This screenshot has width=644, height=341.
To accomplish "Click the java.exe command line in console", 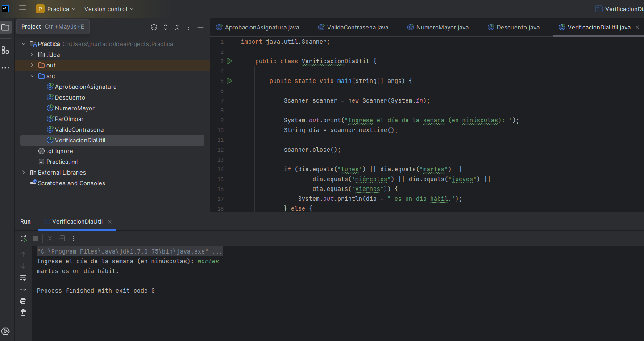I will coord(129,251).
